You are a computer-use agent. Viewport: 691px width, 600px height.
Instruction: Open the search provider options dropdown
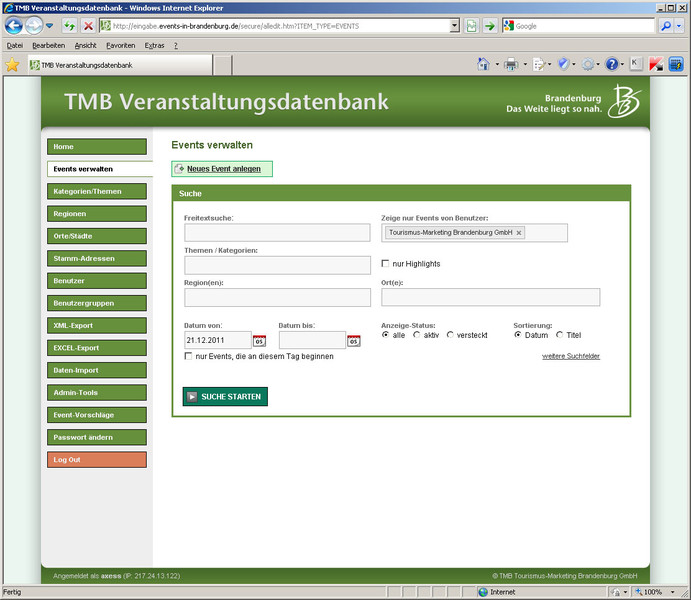coord(679,26)
